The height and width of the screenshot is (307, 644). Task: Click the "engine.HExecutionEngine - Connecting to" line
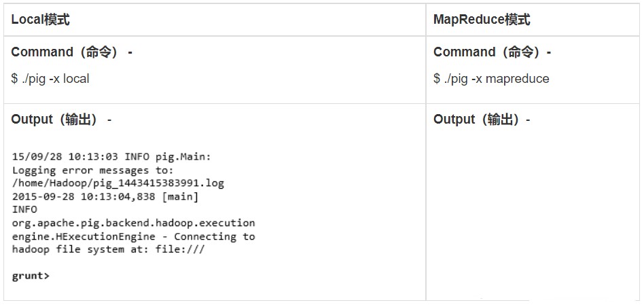[133, 236]
